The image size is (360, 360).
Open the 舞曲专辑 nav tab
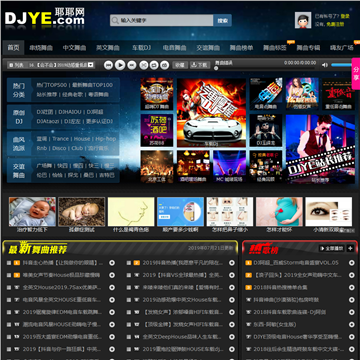[308, 48]
